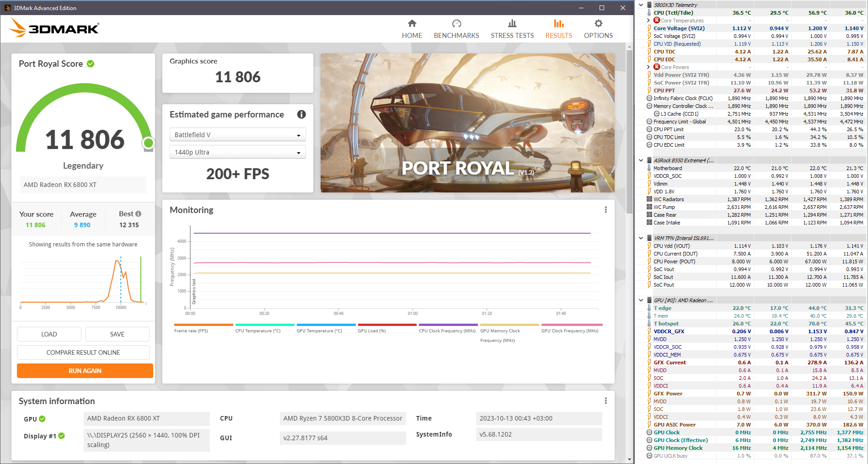Toggle the CPU Temperature legend swatch
868x464 pixels.
265,325
